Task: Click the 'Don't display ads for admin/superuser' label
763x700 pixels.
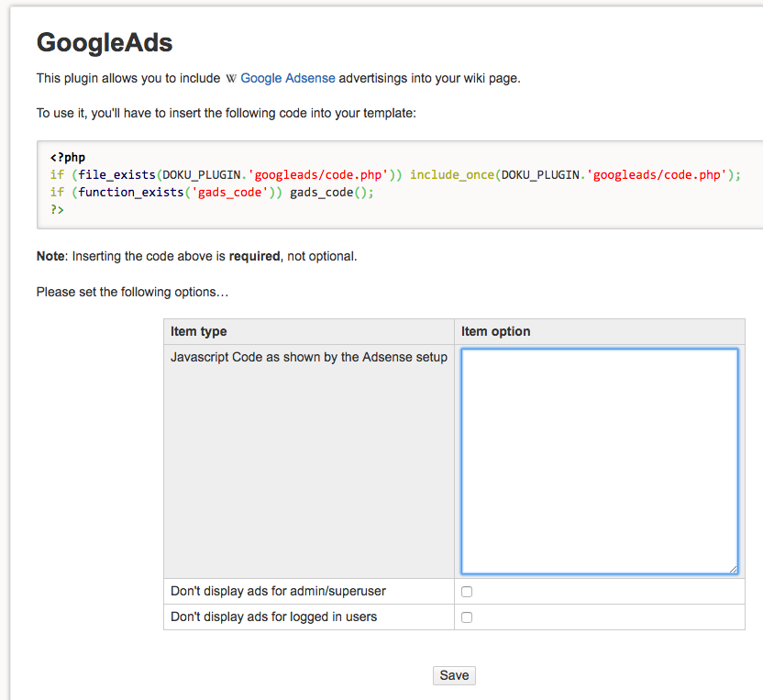Action: click(278, 591)
